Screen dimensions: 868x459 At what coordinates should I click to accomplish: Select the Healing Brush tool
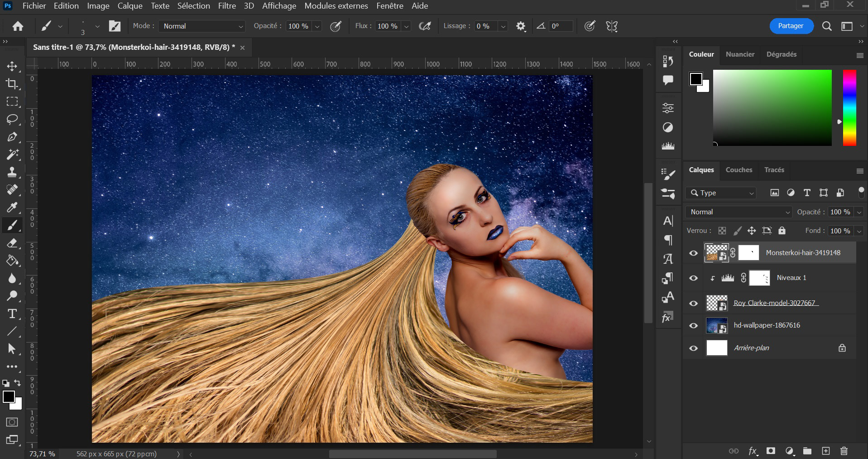click(12, 190)
